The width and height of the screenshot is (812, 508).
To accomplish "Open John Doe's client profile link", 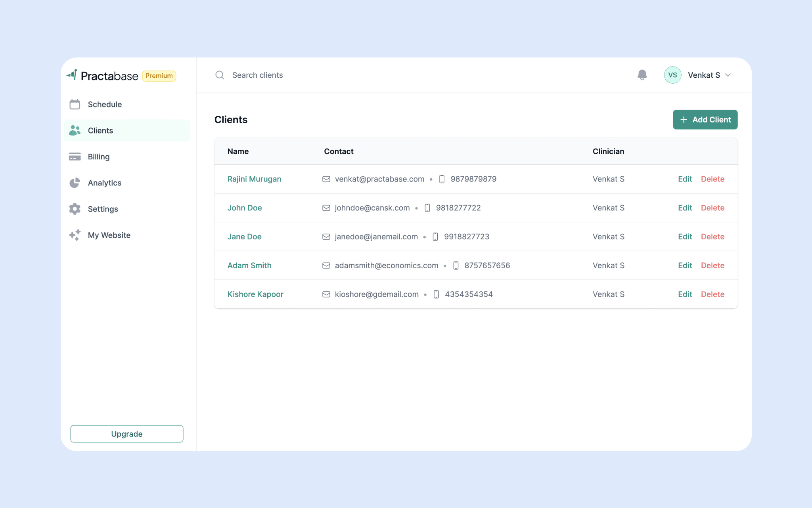I will point(245,208).
